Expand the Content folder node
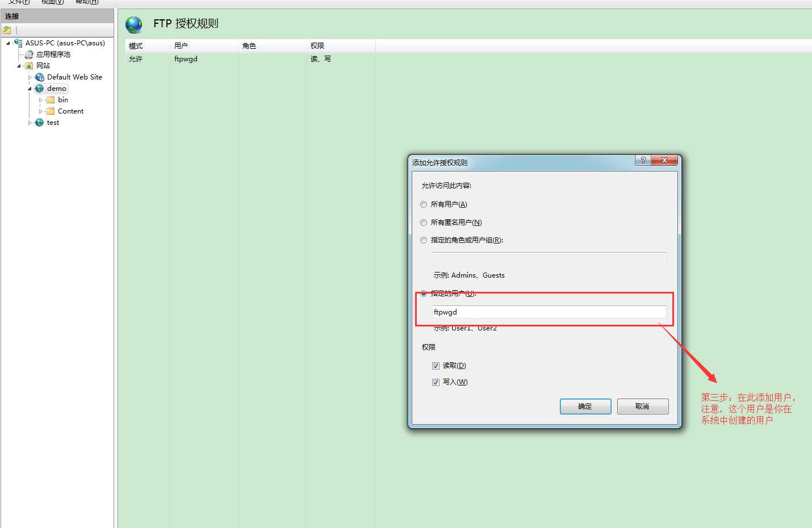Viewport: 812px width, 528px height. 40,111
